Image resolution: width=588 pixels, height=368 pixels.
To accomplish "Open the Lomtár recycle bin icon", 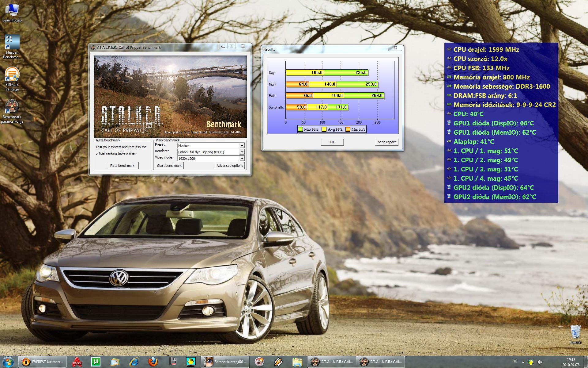I will [x=575, y=334].
